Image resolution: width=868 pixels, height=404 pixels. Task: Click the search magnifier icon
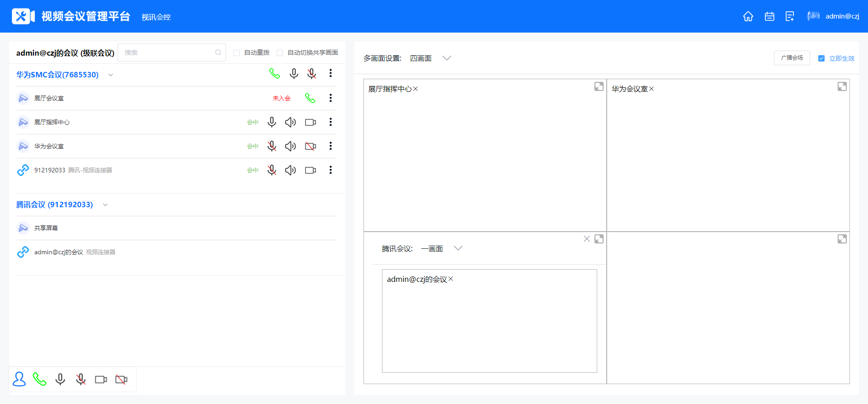pyautogui.click(x=218, y=52)
